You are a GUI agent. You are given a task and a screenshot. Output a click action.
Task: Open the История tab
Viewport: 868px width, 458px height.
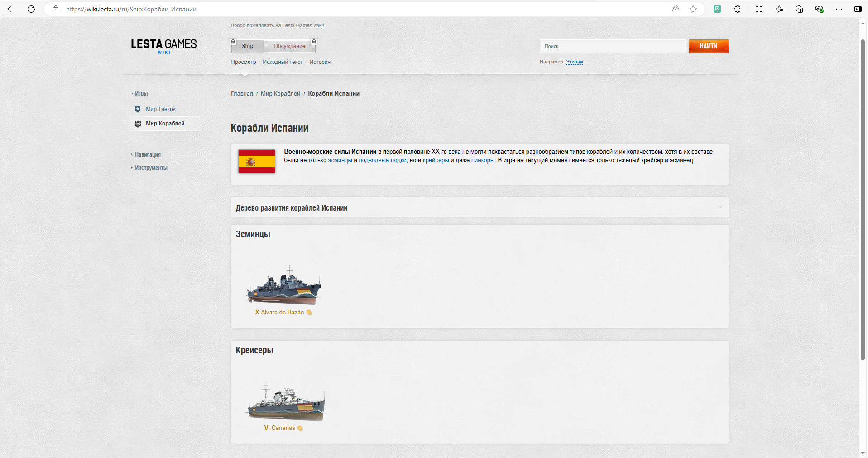tap(320, 62)
